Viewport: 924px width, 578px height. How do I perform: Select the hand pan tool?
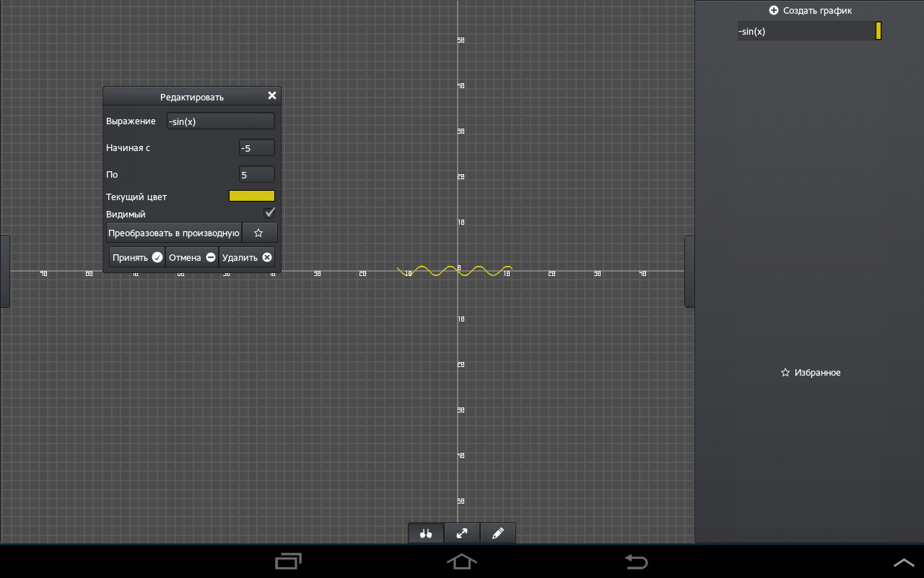tap(426, 533)
